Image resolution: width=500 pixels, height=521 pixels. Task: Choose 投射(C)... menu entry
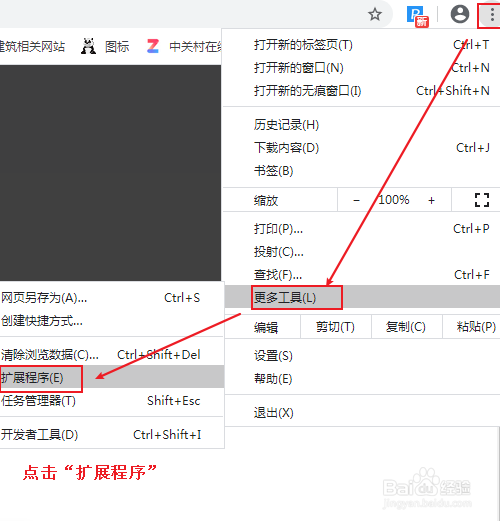pyautogui.click(x=361, y=252)
